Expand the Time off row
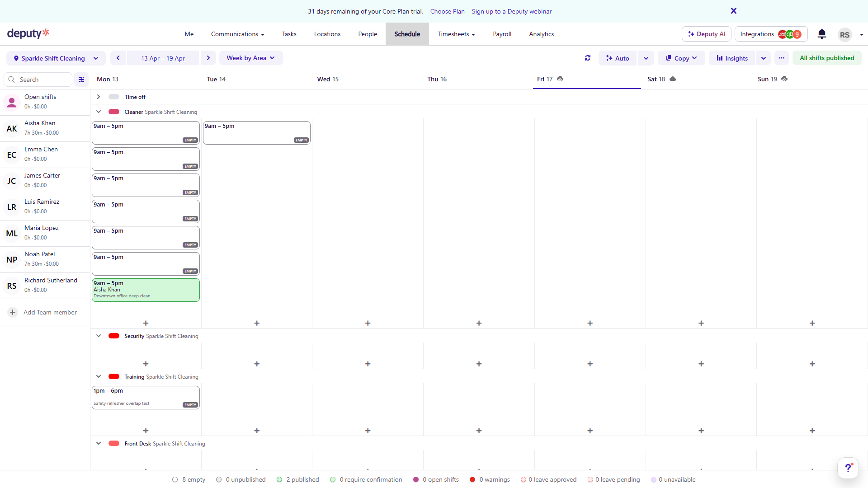This screenshot has height=488, width=868. click(98, 97)
